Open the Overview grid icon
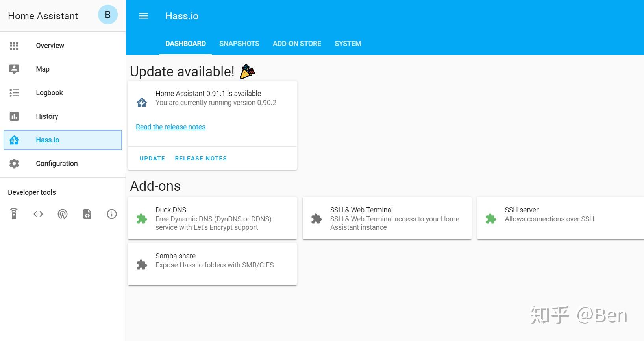Viewport: 644px width, 341px height. [x=14, y=46]
